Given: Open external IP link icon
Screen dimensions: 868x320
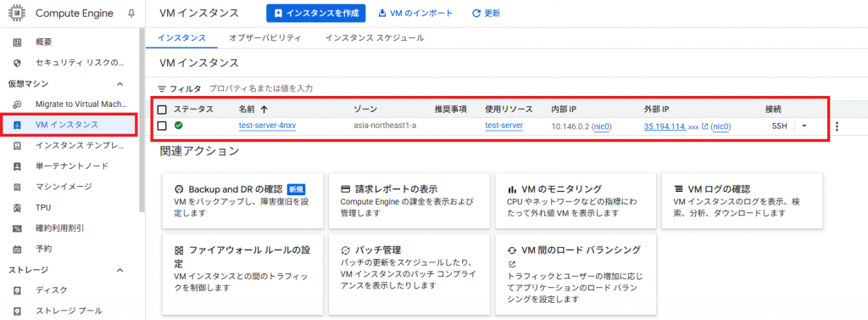Looking at the screenshot, I should pyautogui.click(x=704, y=126).
